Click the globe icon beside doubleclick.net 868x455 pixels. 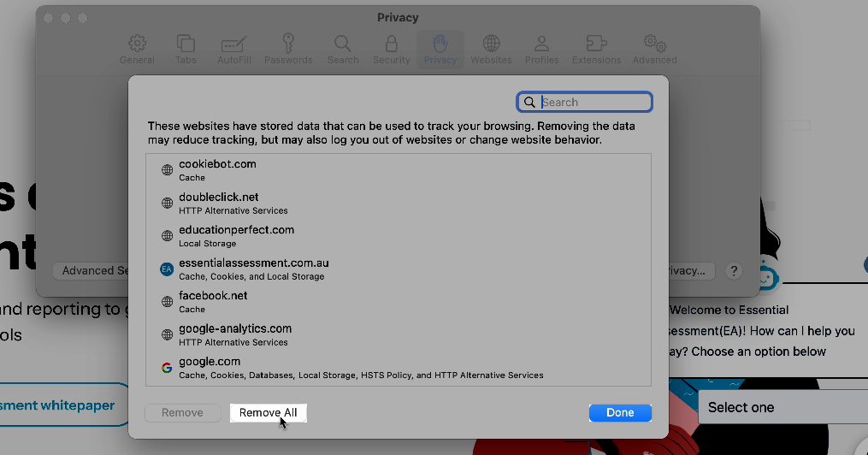point(167,204)
